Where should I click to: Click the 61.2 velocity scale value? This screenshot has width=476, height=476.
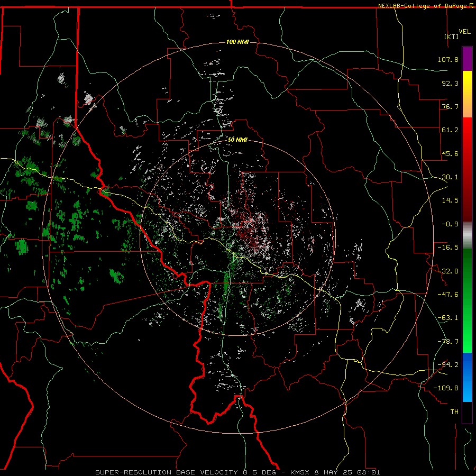(x=450, y=130)
